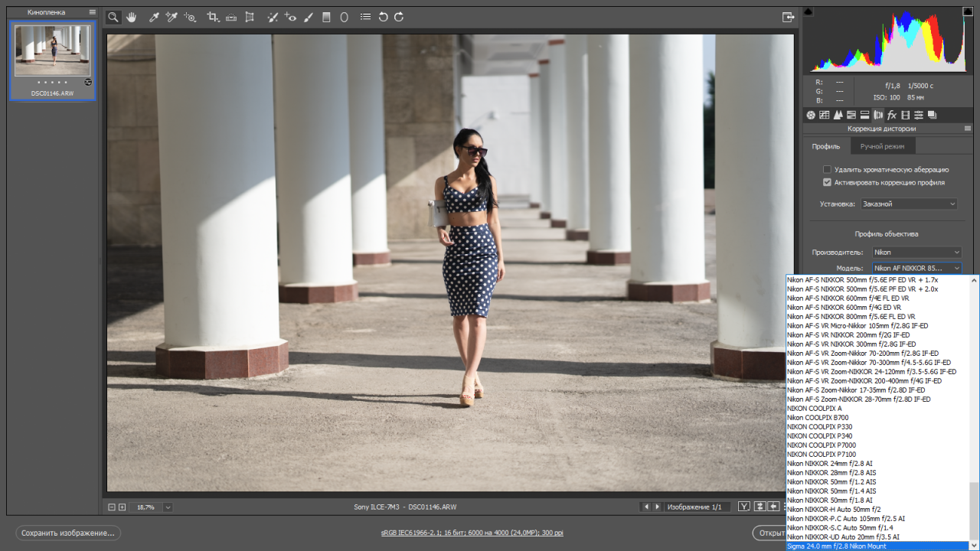Choose 'Nikon NIKKOR-H Auto 50mm f/2'
980x551 pixels.
[877, 510]
